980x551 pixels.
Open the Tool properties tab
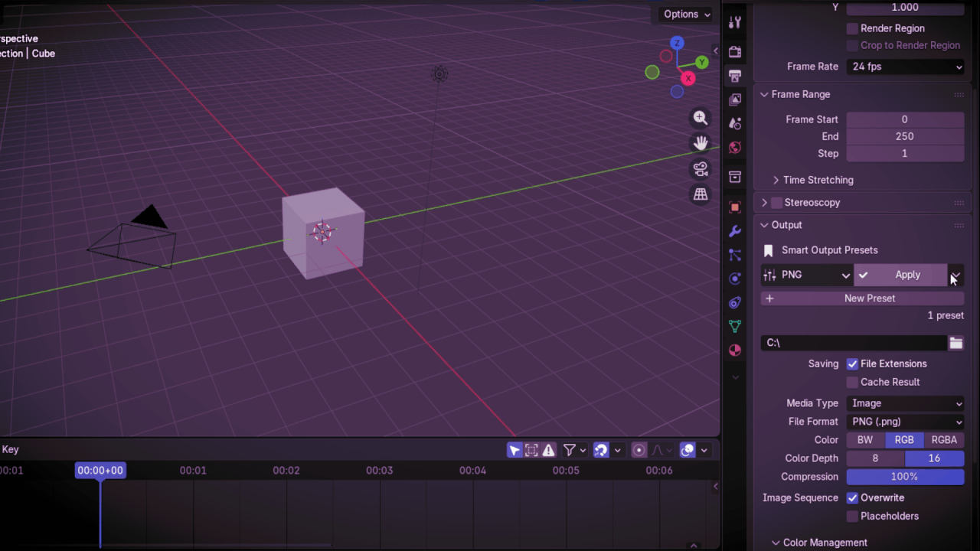(x=735, y=22)
